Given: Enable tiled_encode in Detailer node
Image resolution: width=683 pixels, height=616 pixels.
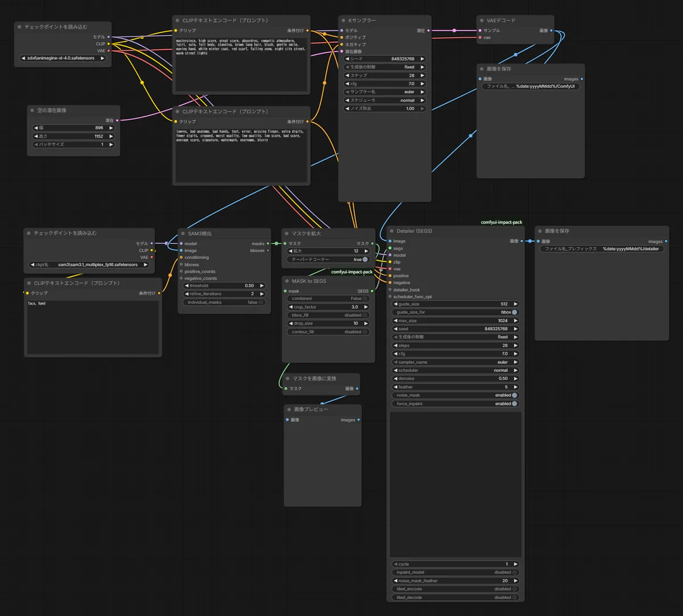Looking at the screenshot, I should [x=455, y=589].
